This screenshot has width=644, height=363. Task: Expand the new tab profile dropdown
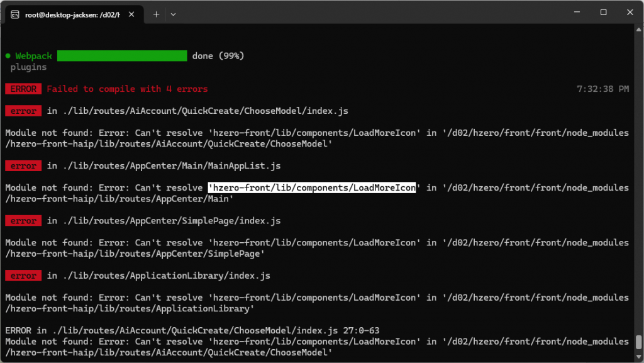174,14
